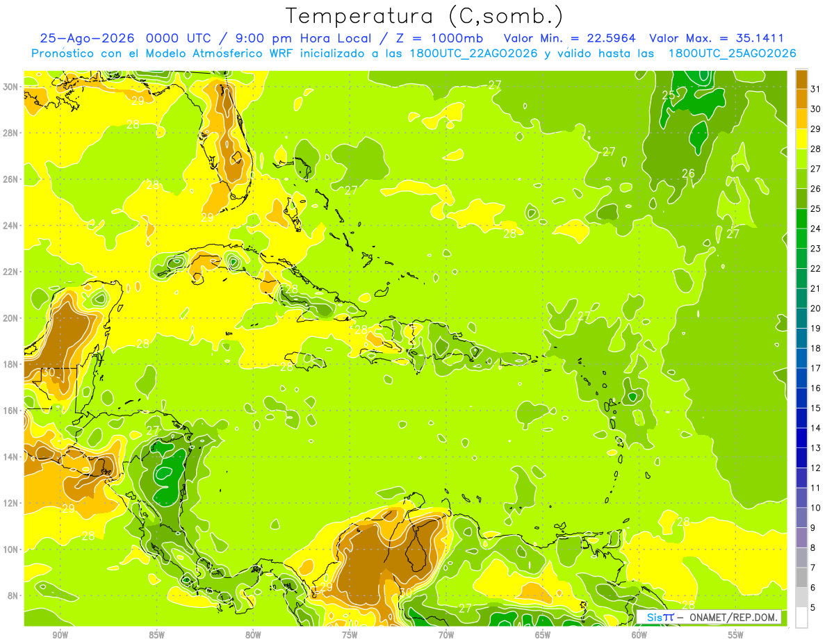Click the 22N latitude axis label
Screen dimensions: 834x644
click(11, 272)
